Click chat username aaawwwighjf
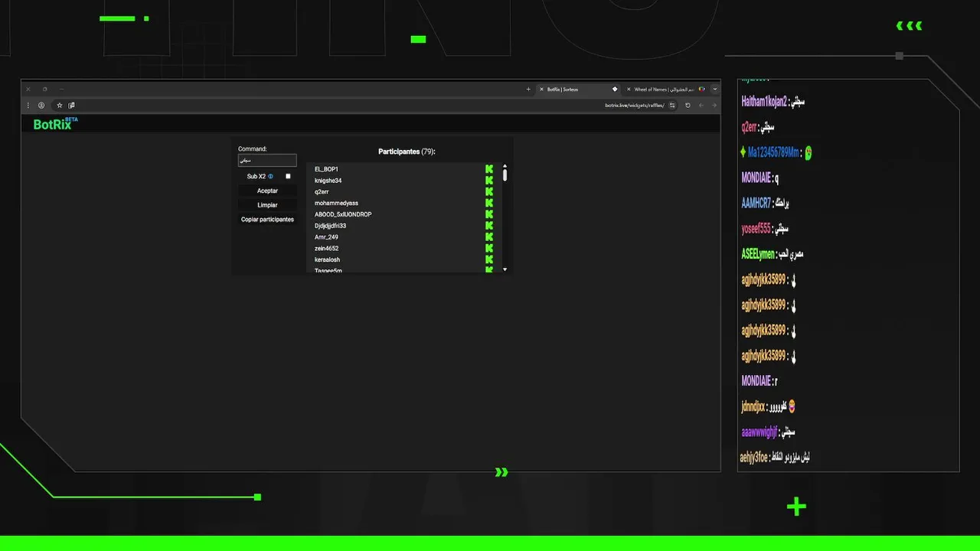This screenshot has width=980, height=551. coord(759,432)
